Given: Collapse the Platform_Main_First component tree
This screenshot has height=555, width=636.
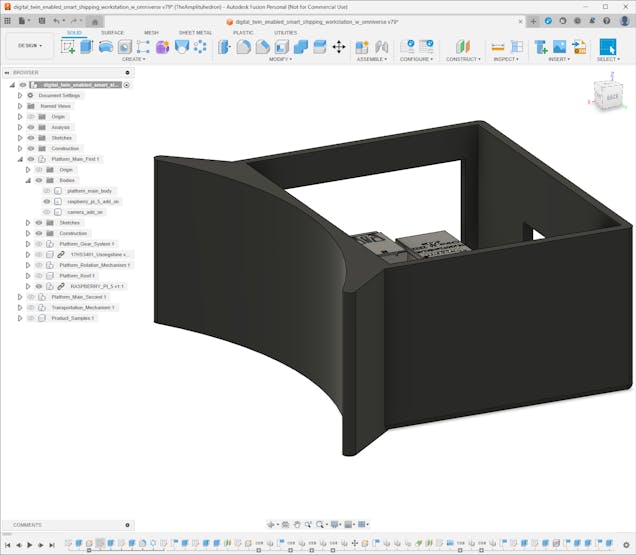Looking at the screenshot, I should [x=19, y=159].
